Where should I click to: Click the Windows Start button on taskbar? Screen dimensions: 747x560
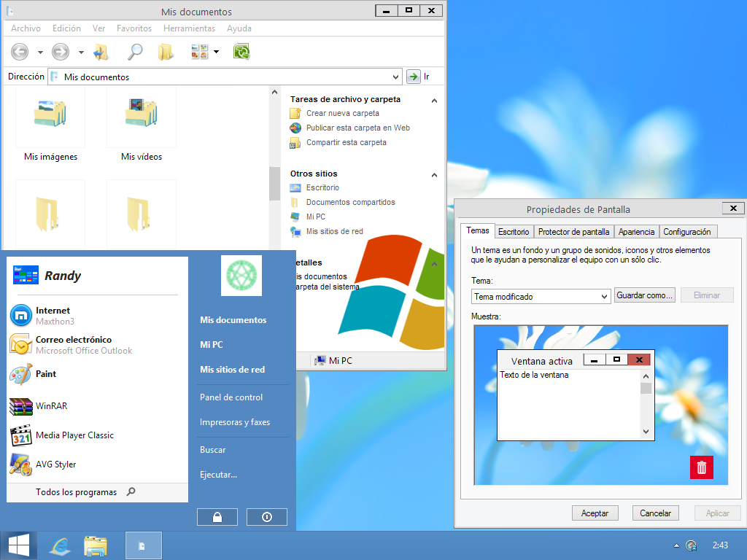[x=18, y=545]
